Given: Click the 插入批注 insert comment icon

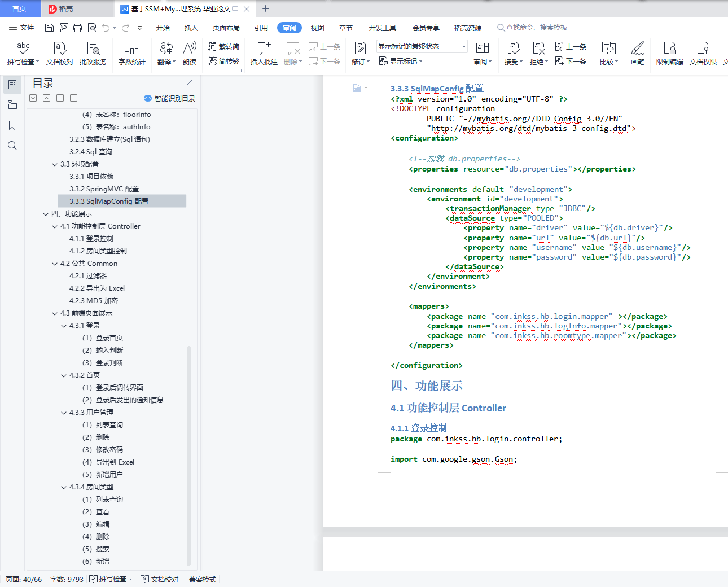Looking at the screenshot, I should coord(264,53).
